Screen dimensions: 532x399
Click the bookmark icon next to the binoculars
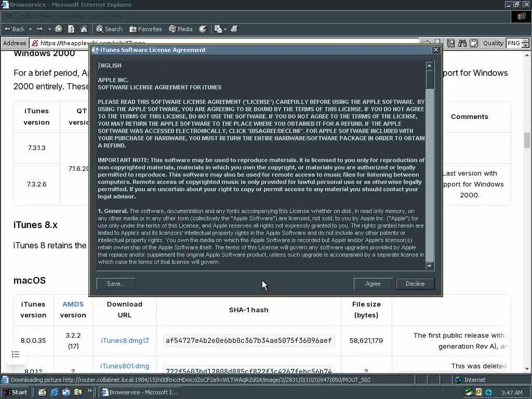coord(451,43)
